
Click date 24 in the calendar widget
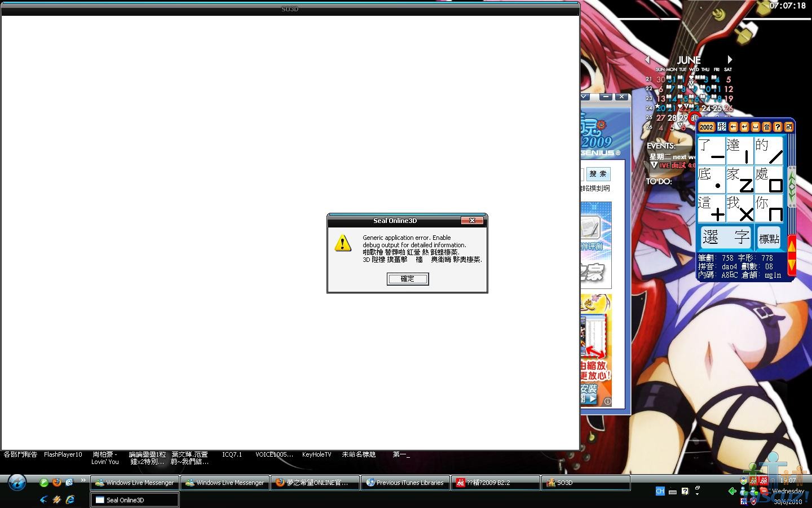tap(706, 108)
